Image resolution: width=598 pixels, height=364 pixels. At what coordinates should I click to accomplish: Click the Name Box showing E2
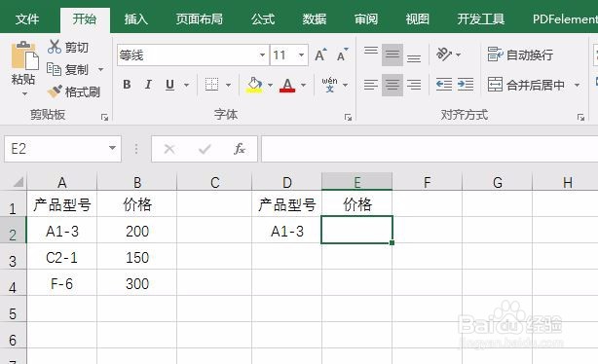[56, 149]
